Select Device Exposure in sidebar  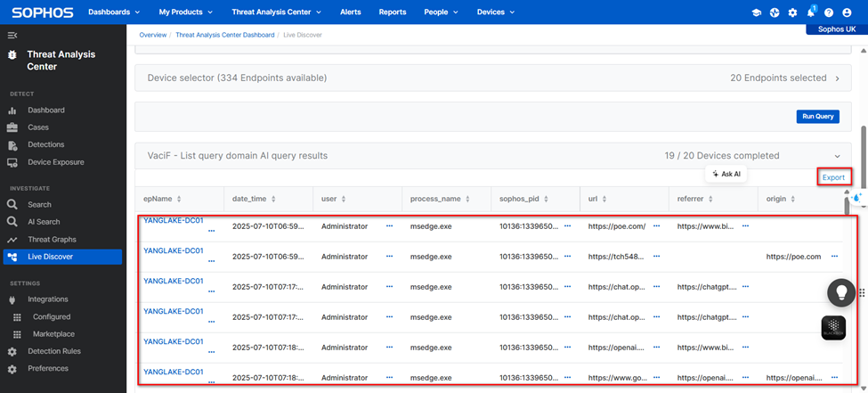tap(56, 162)
